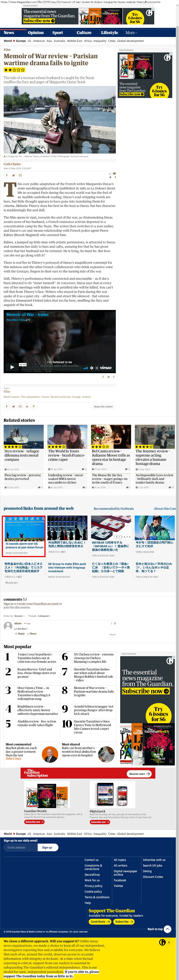The width and height of the screenshot is (179, 980).
Task: Share on Pinterest from the bottom share row
Action: pyautogui.click(x=34, y=407)
